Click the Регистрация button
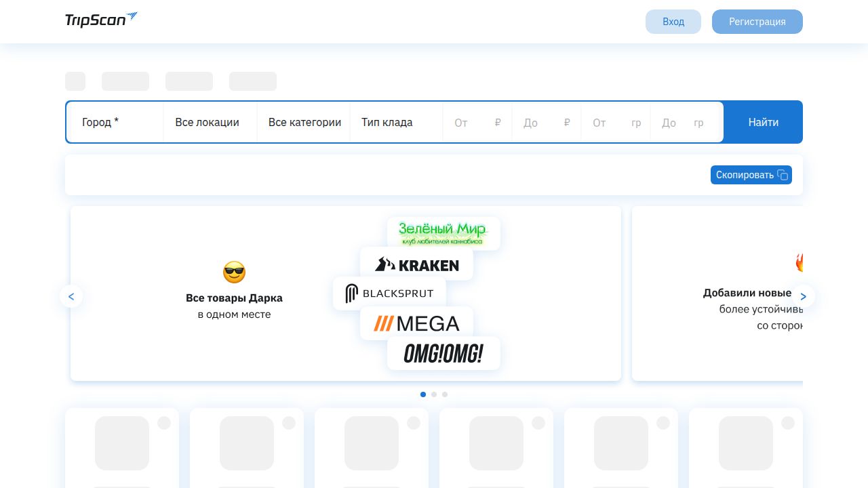Image resolution: width=868 pixels, height=488 pixels. click(x=757, y=22)
